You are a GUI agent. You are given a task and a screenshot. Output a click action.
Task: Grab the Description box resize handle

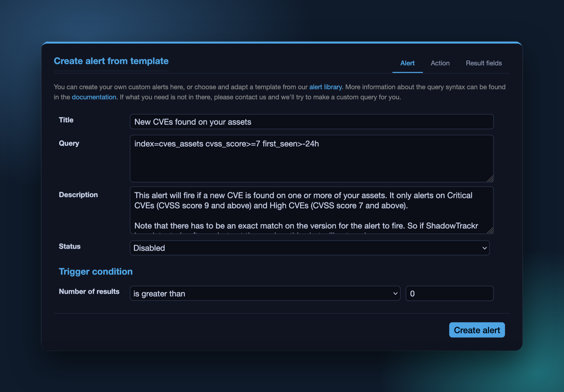pyautogui.click(x=490, y=230)
